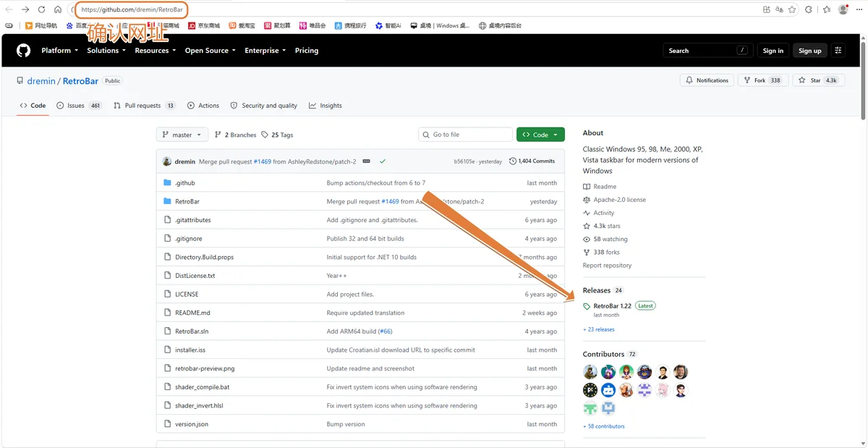Click the browser address bar URL
The height and width of the screenshot is (448, 868).
point(132,9)
